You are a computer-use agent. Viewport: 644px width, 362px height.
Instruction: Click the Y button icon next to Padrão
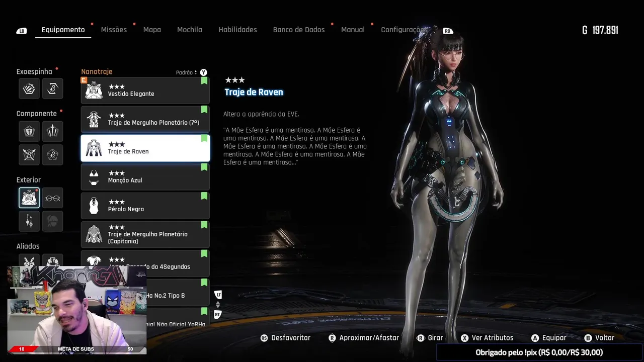tap(203, 72)
